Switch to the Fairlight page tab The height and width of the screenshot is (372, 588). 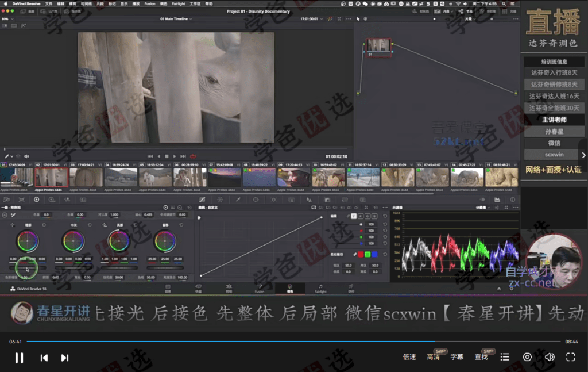(320, 288)
